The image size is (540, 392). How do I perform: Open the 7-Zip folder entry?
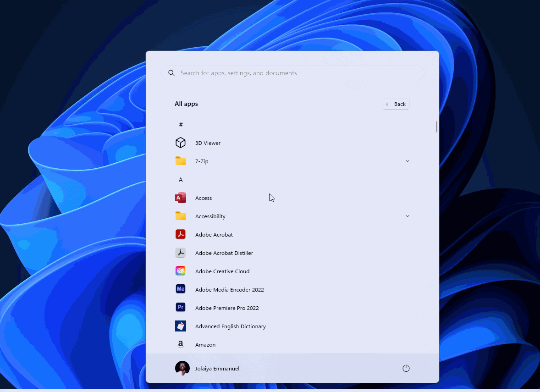[202, 161]
